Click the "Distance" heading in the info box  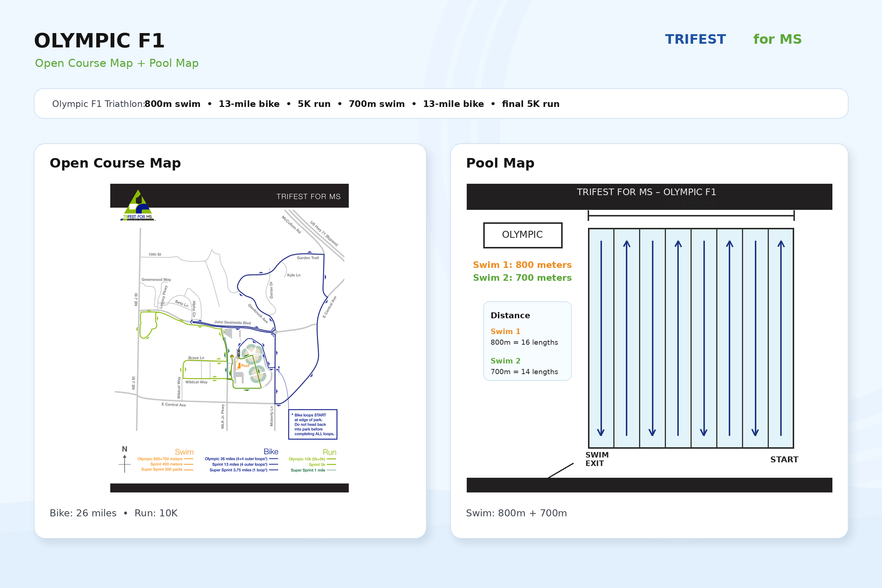(510, 315)
